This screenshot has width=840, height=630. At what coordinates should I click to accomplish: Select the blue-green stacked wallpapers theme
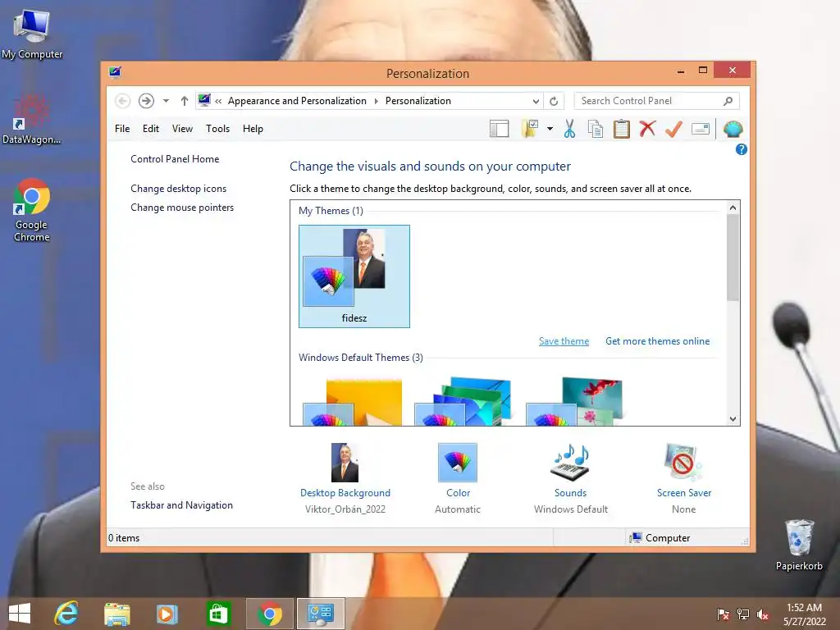(x=463, y=402)
